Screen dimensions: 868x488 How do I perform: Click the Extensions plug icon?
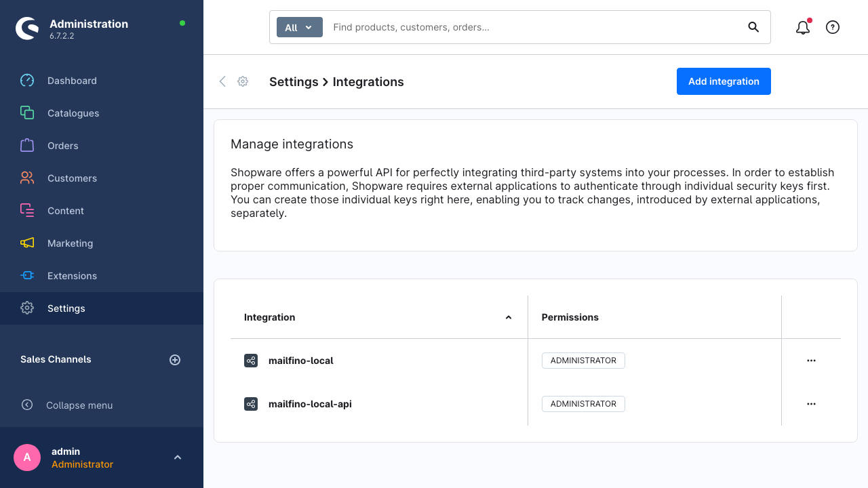pyautogui.click(x=27, y=276)
